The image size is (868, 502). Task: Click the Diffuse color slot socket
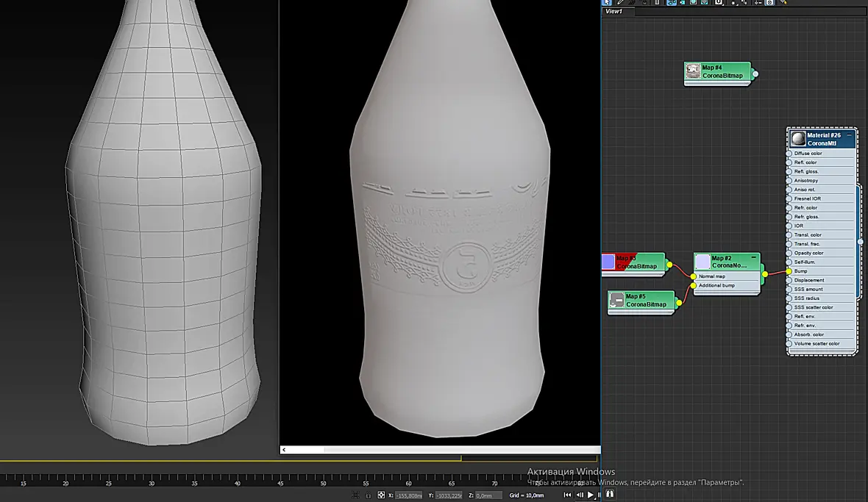tap(789, 153)
